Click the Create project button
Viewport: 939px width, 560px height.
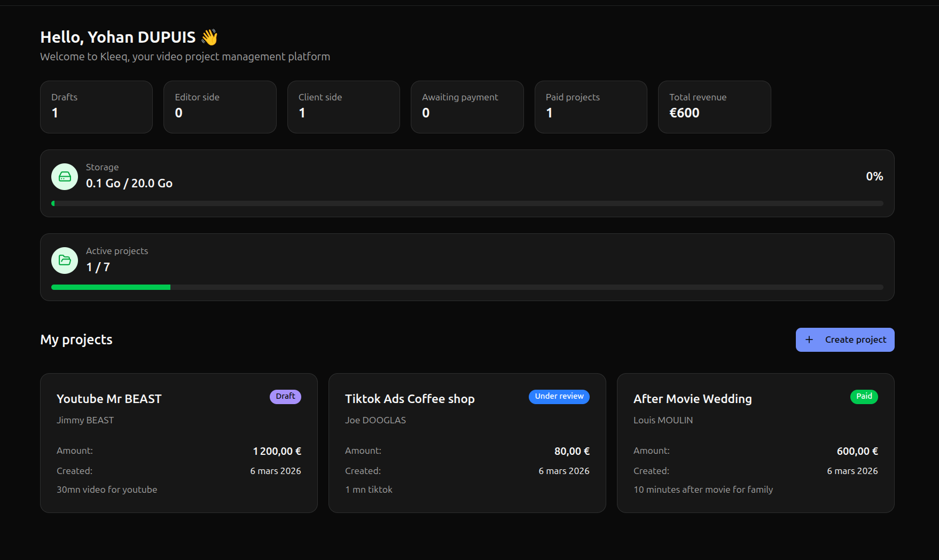pos(844,340)
